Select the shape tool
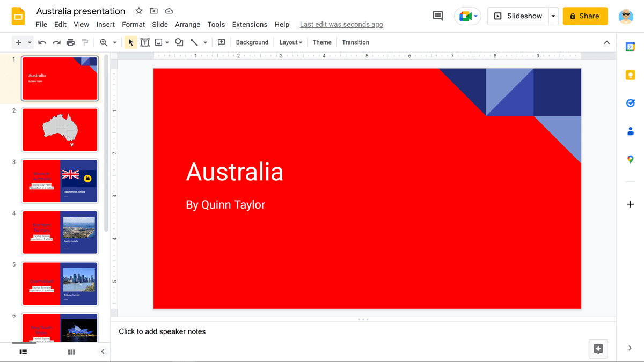 tap(179, 42)
